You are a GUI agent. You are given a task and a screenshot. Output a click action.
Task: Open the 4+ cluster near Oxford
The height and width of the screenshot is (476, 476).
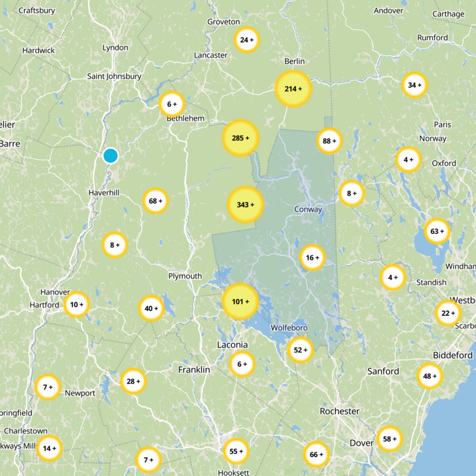click(x=408, y=159)
